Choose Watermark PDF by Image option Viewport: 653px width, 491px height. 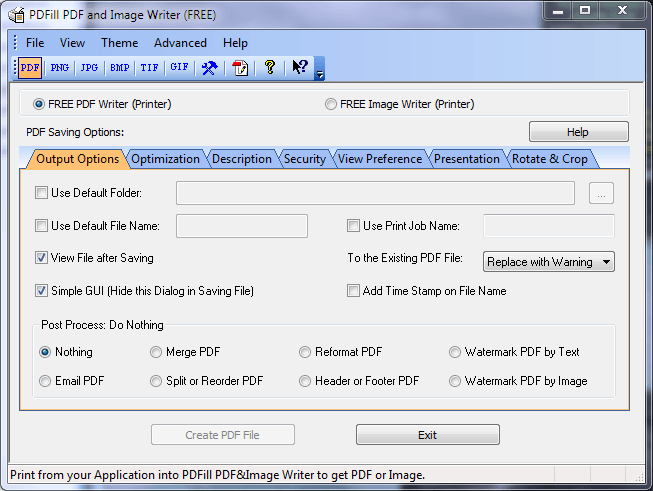[x=455, y=381]
